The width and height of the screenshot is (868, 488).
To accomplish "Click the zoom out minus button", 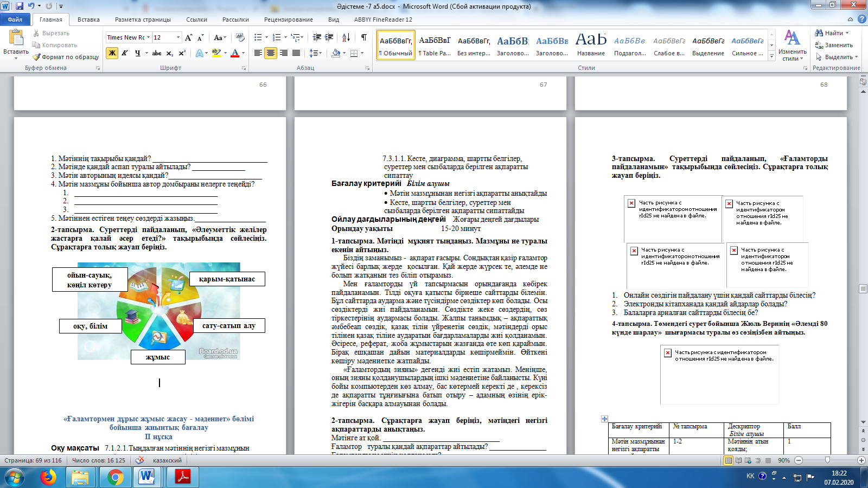I will click(799, 460).
